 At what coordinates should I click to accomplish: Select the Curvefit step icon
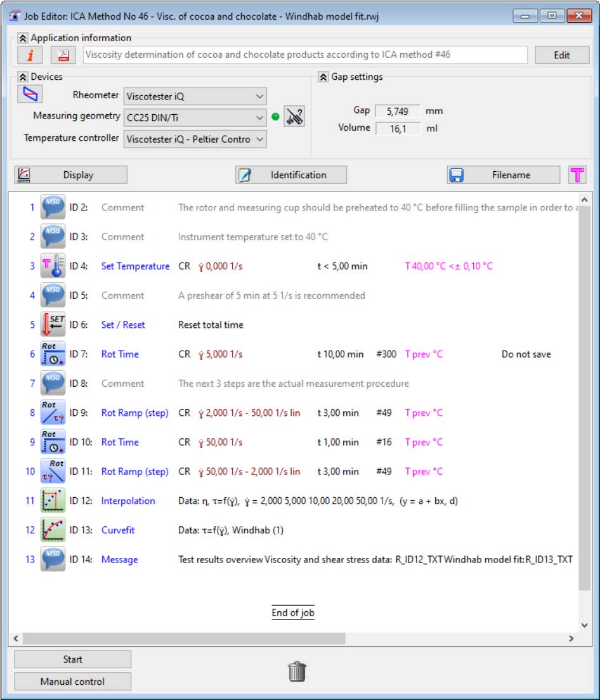(x=53, y=530)
